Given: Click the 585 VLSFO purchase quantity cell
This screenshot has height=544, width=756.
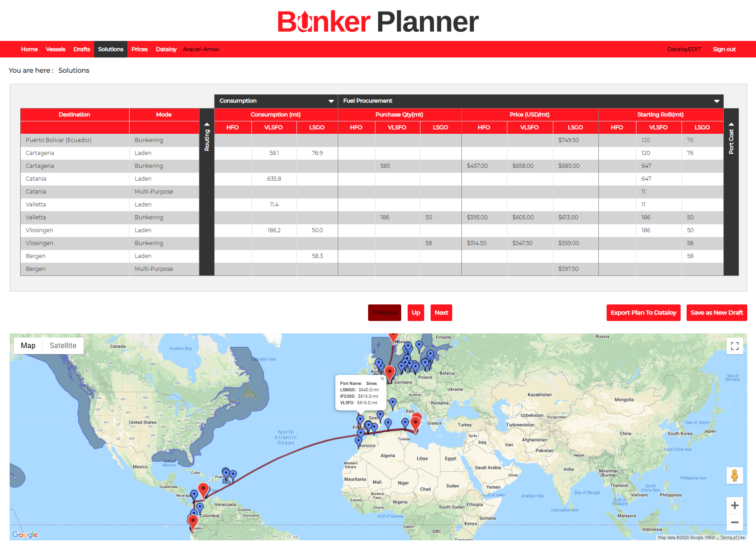Looking at the screenshot, I should point(397,166).
